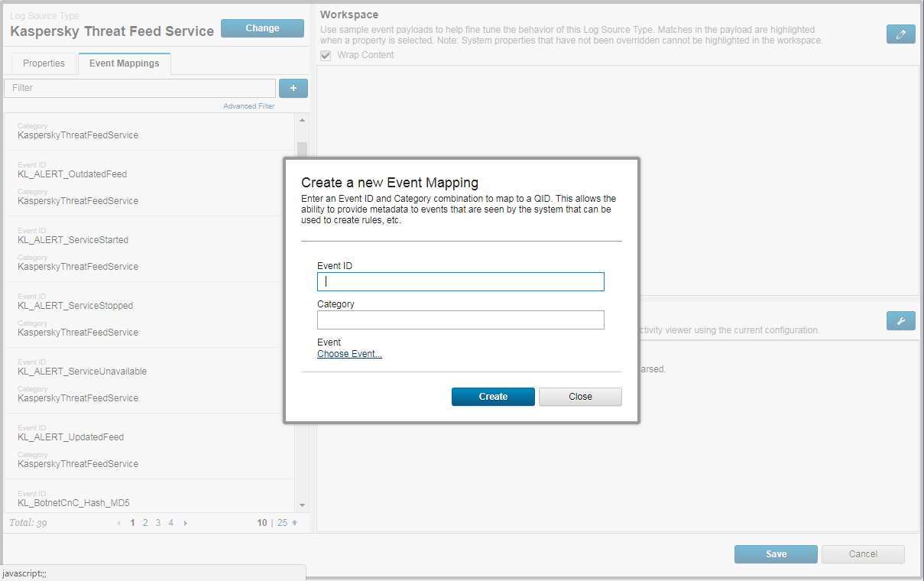Focus the Event ID input field

coord(461,281)
